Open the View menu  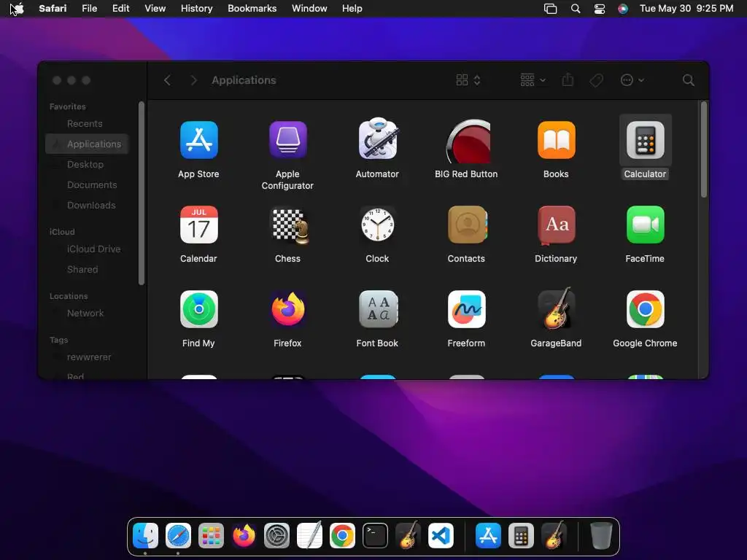155,8
